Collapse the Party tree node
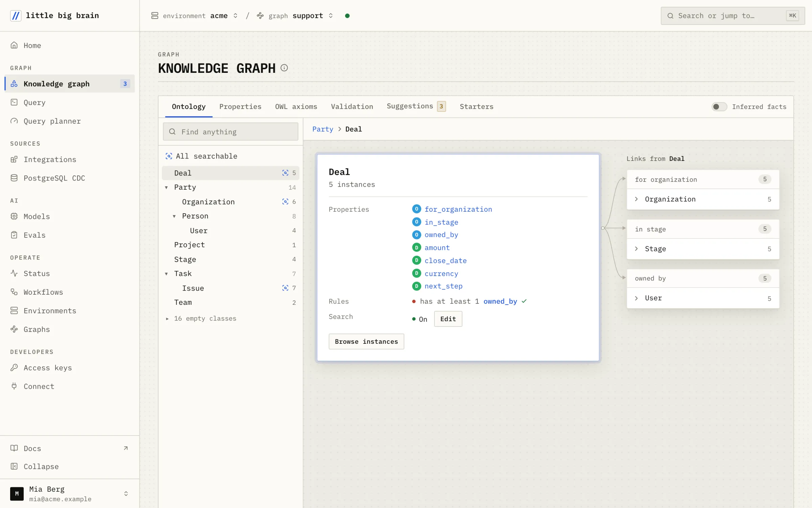Viewport: 812px width, 508px height. (x=166, y=188)
